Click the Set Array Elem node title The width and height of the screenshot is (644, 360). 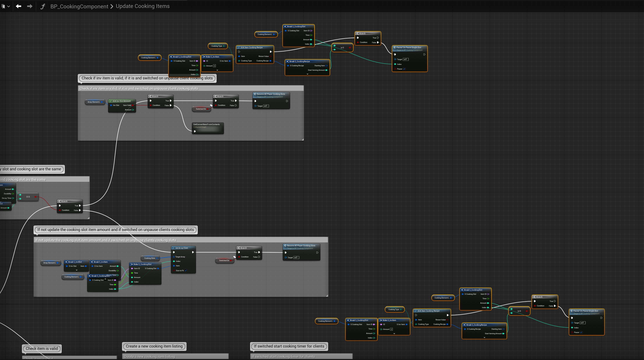pyautogui.click(x=181, y=248)
